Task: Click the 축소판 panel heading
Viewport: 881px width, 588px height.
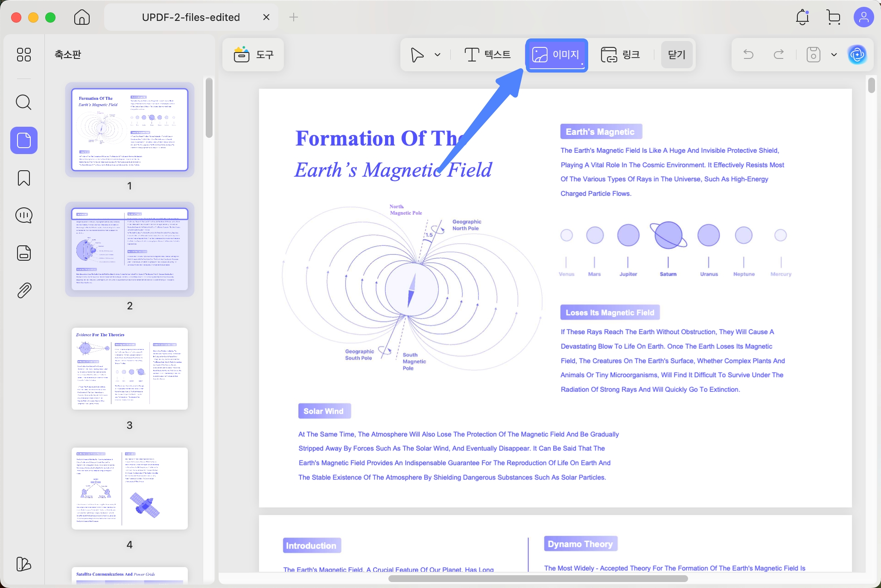Action: coord(68,54)
